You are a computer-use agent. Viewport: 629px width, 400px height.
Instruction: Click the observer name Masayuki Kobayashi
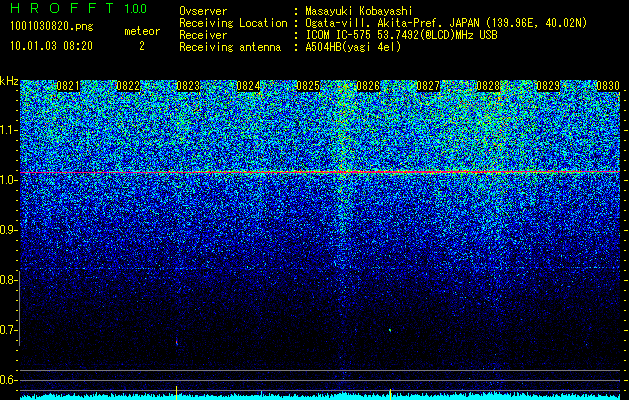tap(359, 11)
